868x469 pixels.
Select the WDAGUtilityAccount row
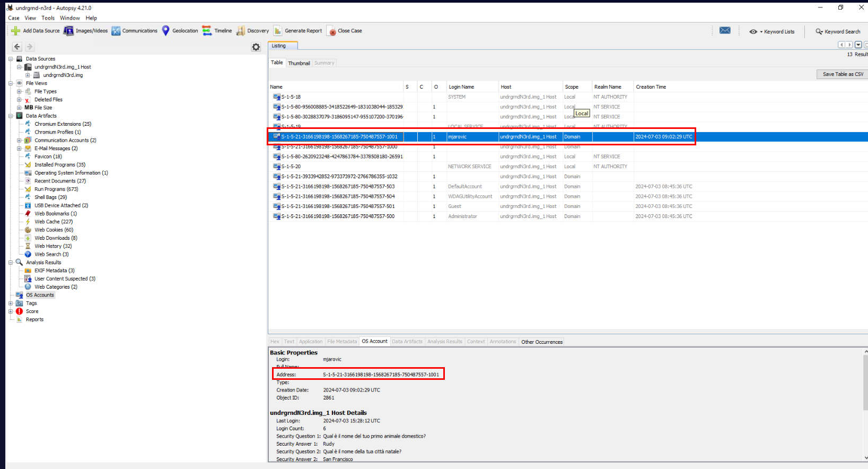568,196
